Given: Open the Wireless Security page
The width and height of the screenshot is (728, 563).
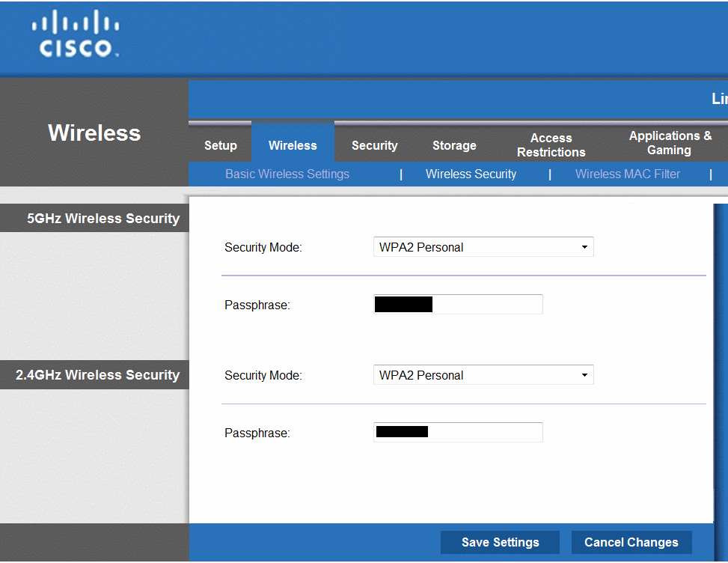Looking at the screenshot, I should click(x=471, y=174).
